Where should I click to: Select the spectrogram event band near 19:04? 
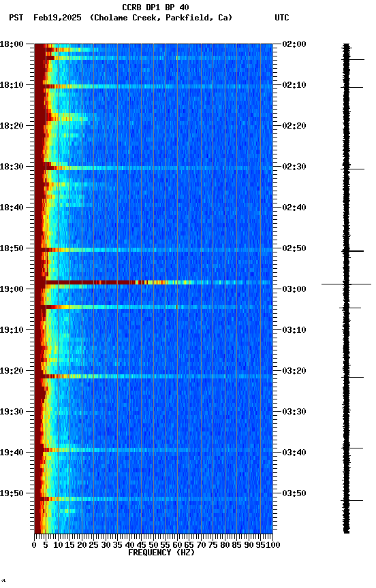(x=153, y=307)
